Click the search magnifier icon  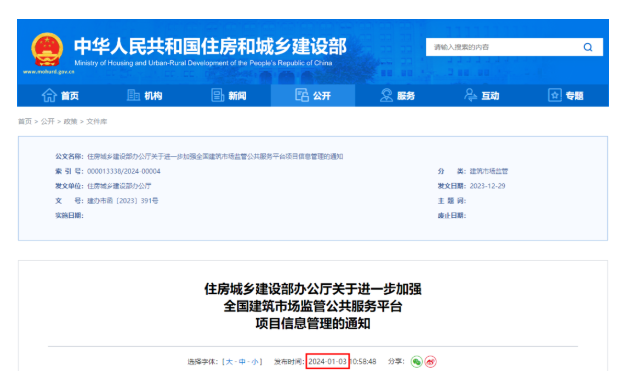click(588, 47)
